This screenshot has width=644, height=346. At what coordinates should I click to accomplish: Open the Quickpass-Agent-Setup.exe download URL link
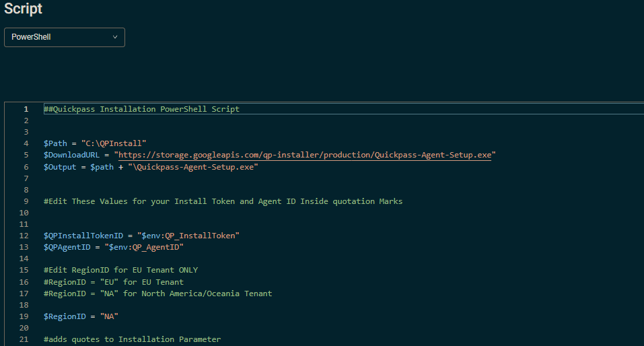[x=305, y=155]
